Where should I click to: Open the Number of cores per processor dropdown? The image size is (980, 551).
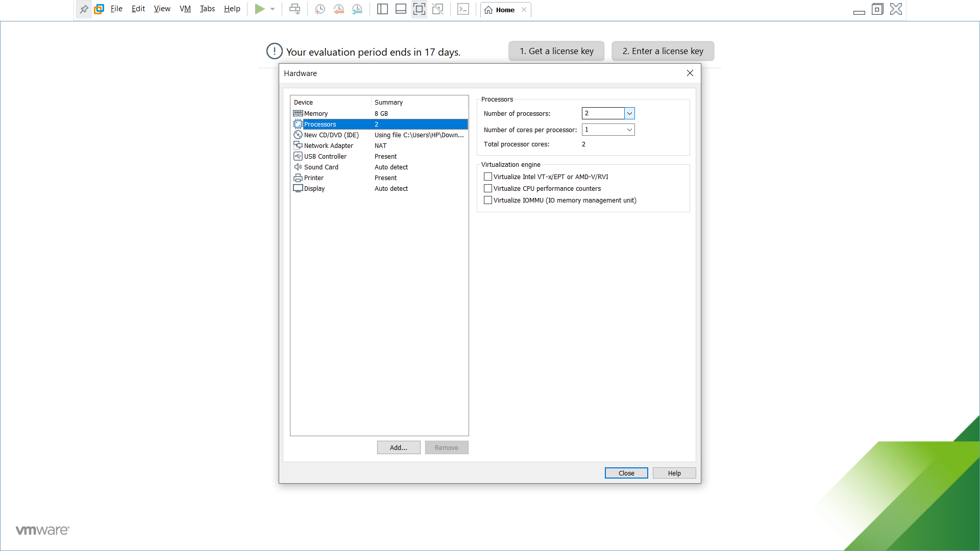(629, 130)
